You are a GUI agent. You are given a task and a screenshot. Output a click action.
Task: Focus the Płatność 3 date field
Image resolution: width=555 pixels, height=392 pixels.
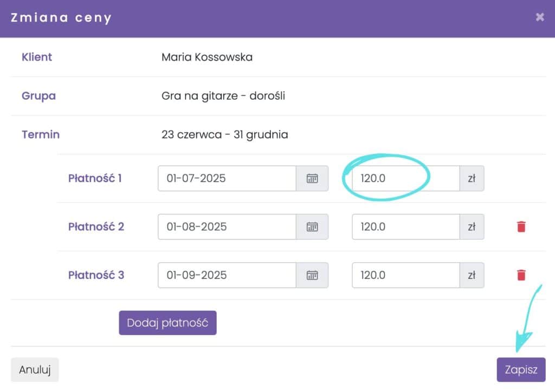pos(227,276)
